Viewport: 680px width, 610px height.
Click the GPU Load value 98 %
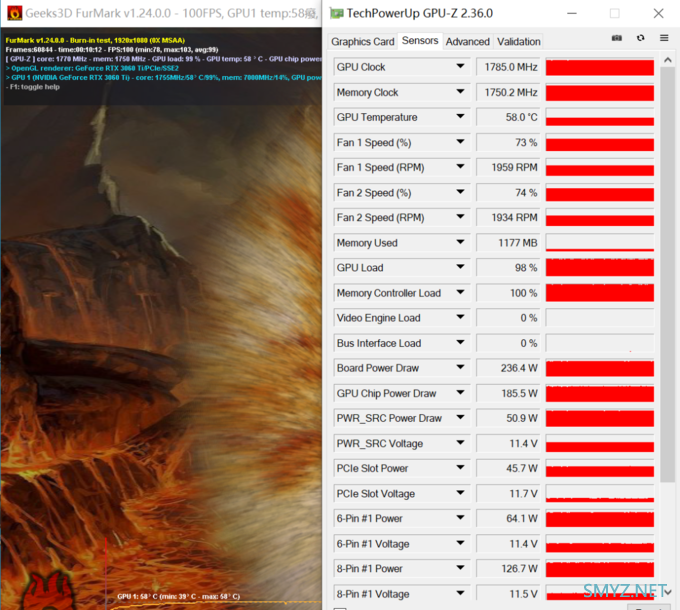(x=508, y=267)
